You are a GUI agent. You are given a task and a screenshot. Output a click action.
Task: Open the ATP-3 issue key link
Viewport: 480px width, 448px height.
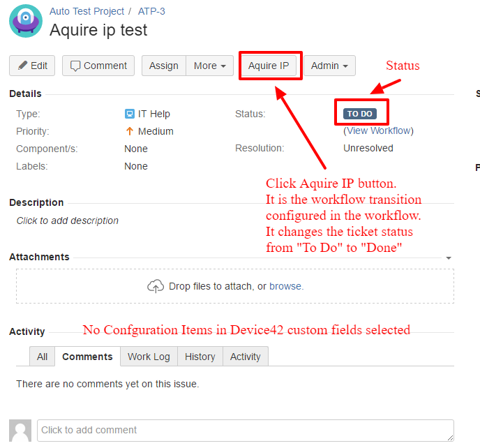click(151, 11)
